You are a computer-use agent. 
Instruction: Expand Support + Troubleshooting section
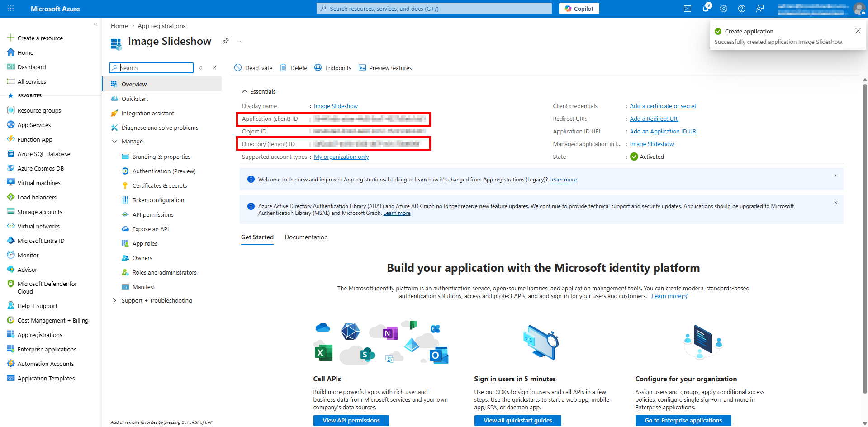coord(114,301)
